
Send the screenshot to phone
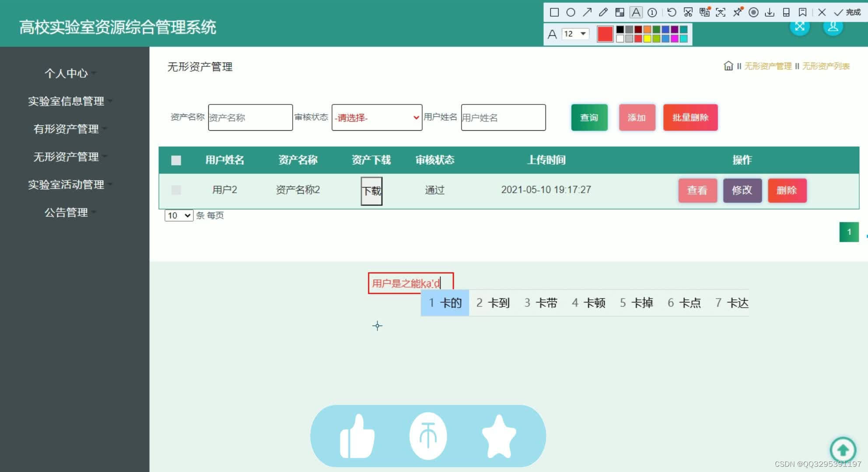click(x=786, y=12)
